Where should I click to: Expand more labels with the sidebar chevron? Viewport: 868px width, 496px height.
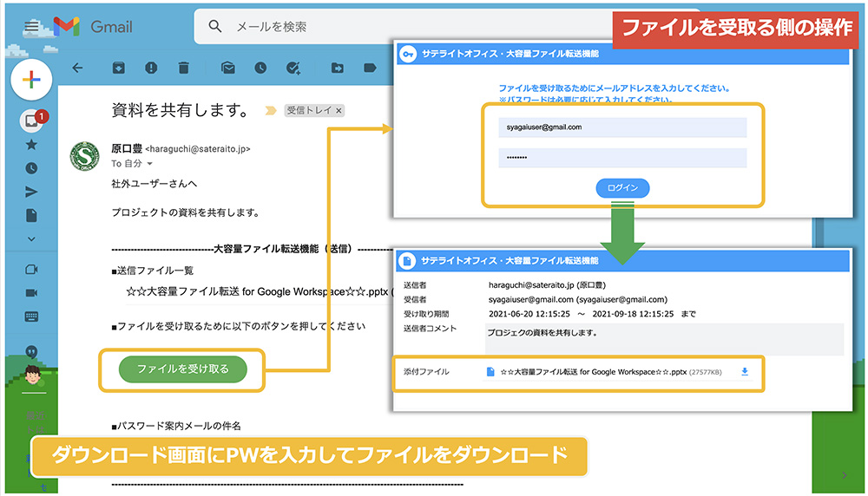[x=31, y=238]
